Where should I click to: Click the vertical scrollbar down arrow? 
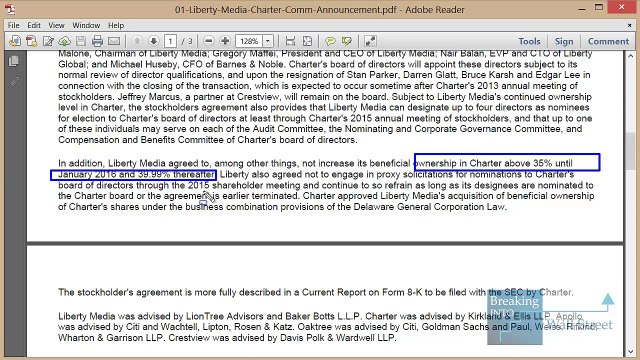point(631,351)
